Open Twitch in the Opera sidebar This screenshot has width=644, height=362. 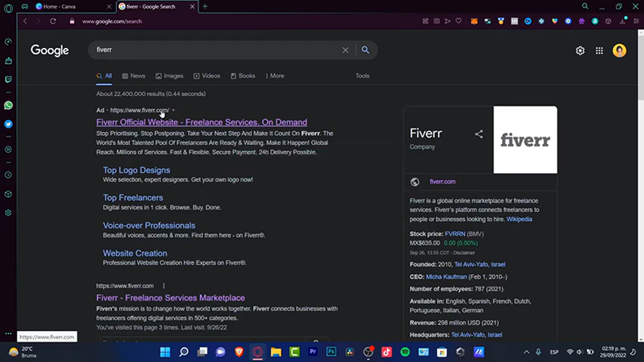(x=8, y=79)
